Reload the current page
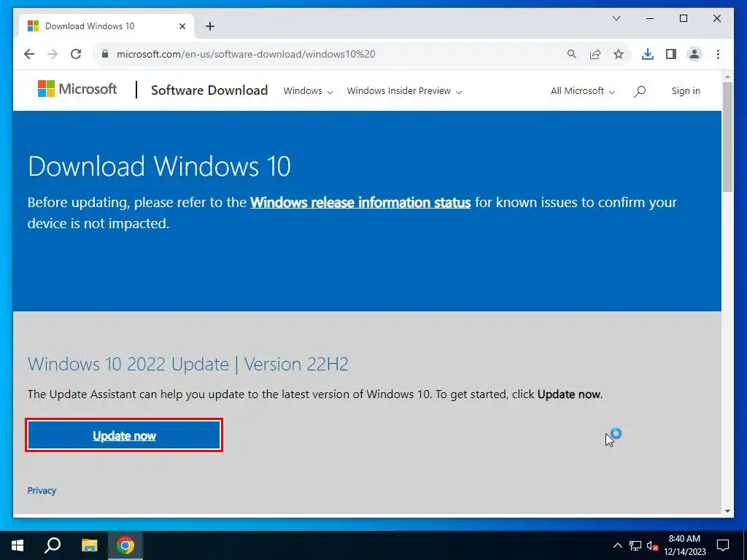Image resolution: width=747 pixels, height=560 pixels. (76, 54)
